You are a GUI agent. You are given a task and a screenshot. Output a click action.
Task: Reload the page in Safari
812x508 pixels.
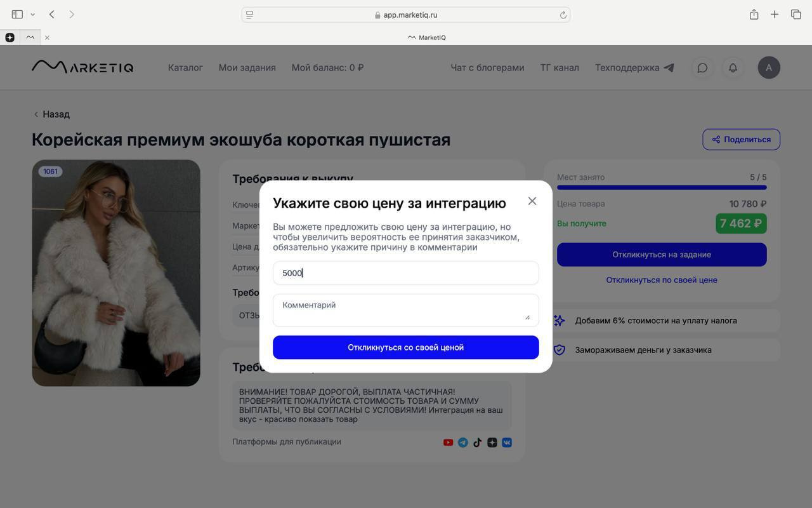point(563,15)
